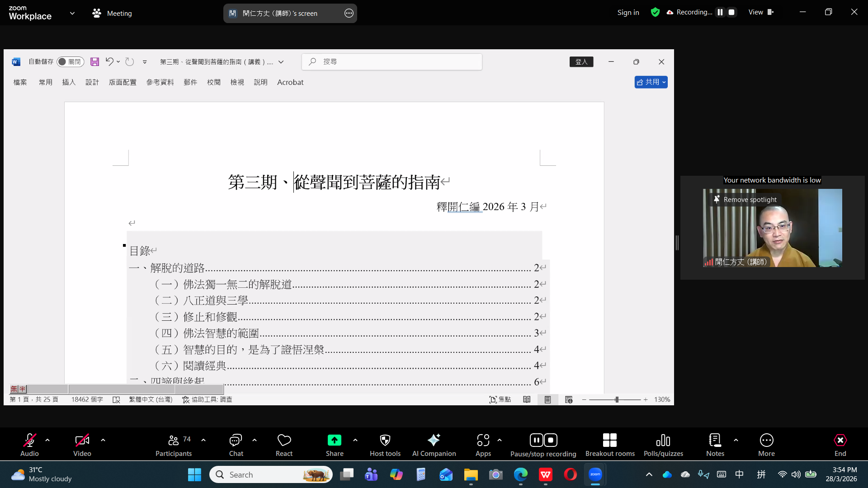This screenshot has height=488, width=868.
Task: Expand the Participants options arrow
Action: [203, 440]
